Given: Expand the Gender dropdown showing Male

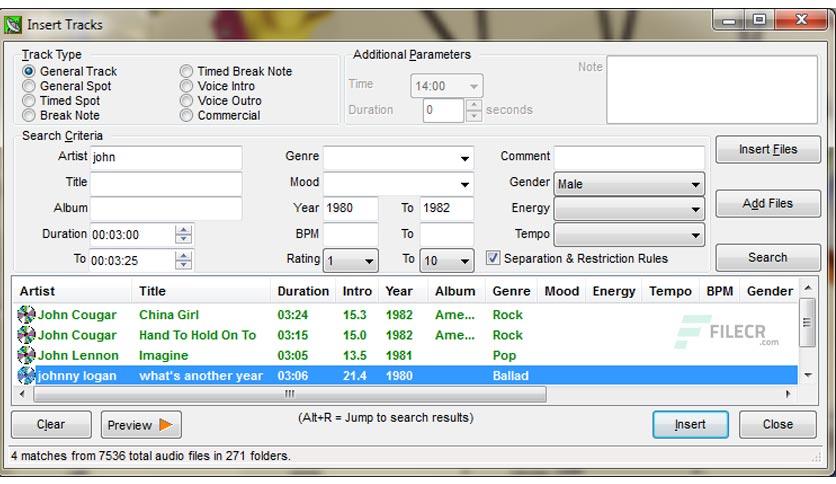Looking at the screenshot, I should tap(695, 185).
